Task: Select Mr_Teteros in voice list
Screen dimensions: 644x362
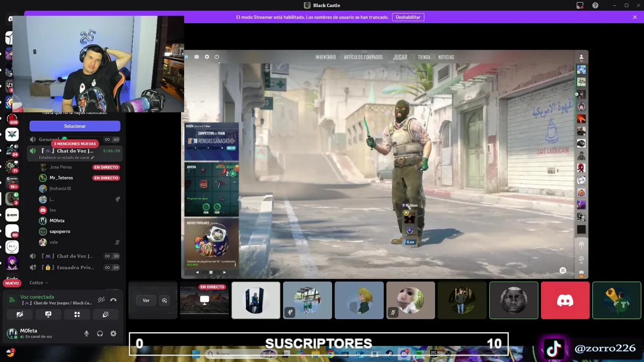Action: pyautogui.click(x=79, y=178)
